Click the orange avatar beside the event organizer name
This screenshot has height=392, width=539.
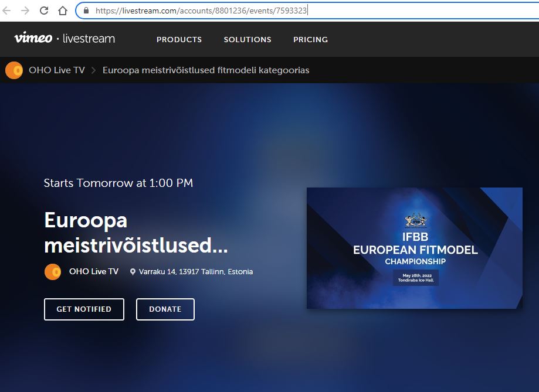[x=53, y=272]
